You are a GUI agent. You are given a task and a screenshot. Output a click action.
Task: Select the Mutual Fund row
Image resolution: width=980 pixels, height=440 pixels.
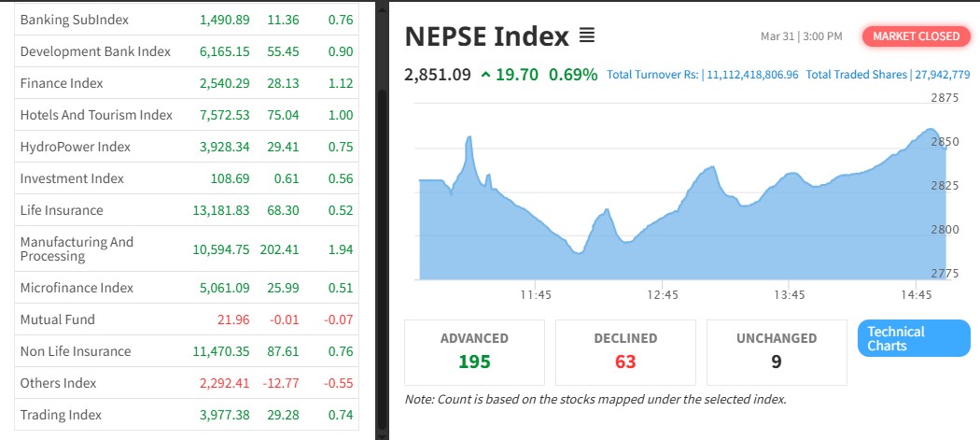[x=57, y=319]
